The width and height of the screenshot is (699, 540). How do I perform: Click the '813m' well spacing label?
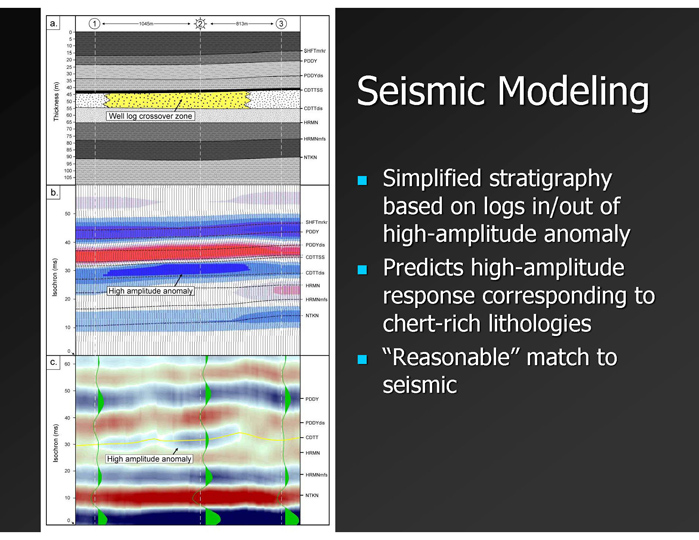click(x=242, y=24)
